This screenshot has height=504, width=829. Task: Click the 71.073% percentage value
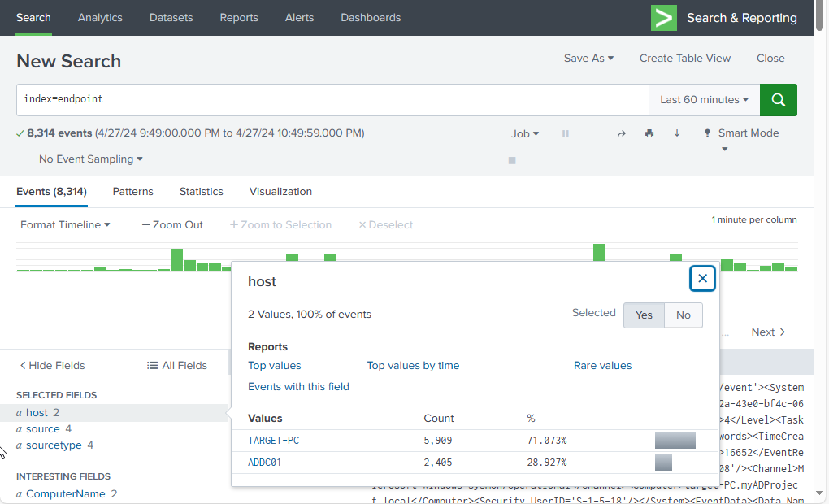pos(547,441)
